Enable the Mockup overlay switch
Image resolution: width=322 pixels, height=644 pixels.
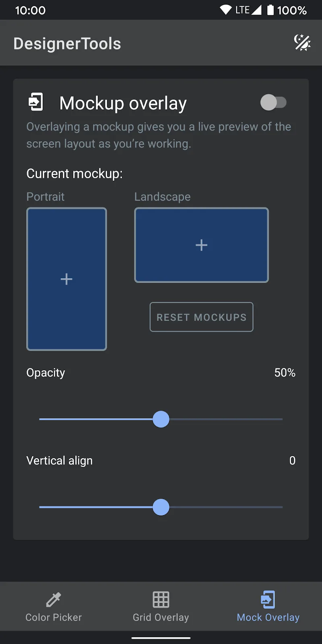(273, 103)
